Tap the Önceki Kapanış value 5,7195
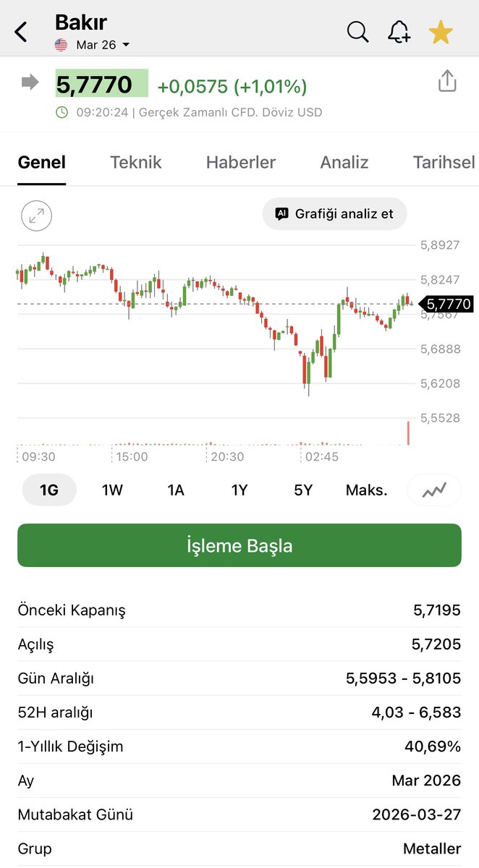This screenshot has width=479, height=868. 437,610
